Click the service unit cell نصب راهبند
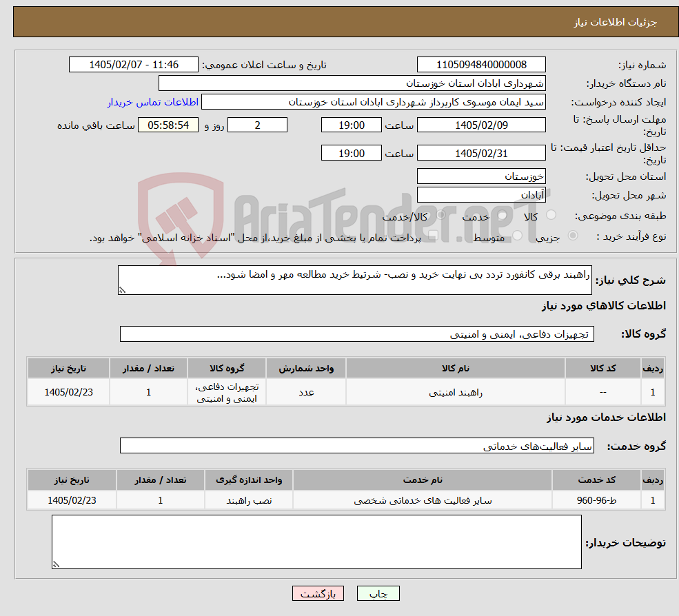 249,500
